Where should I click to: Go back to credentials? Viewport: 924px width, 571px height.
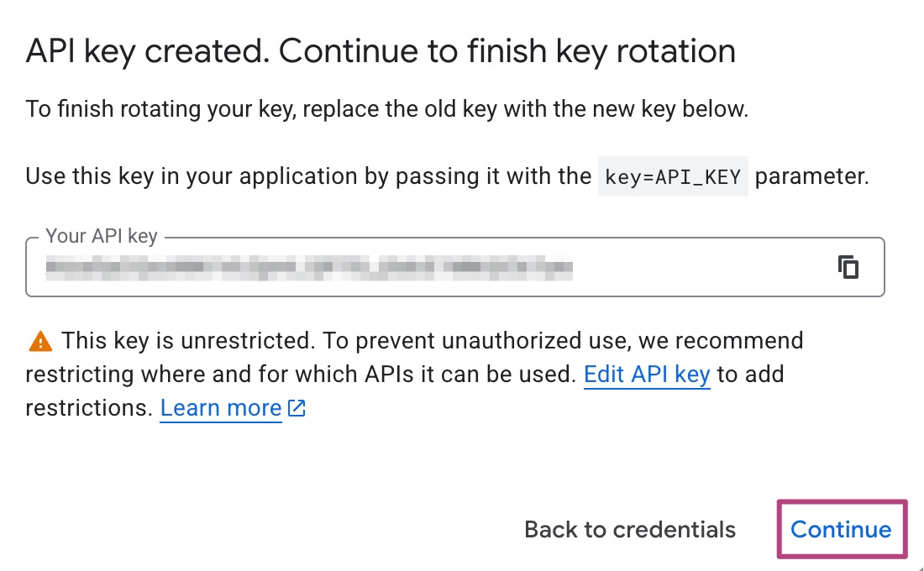coord(629,530)
